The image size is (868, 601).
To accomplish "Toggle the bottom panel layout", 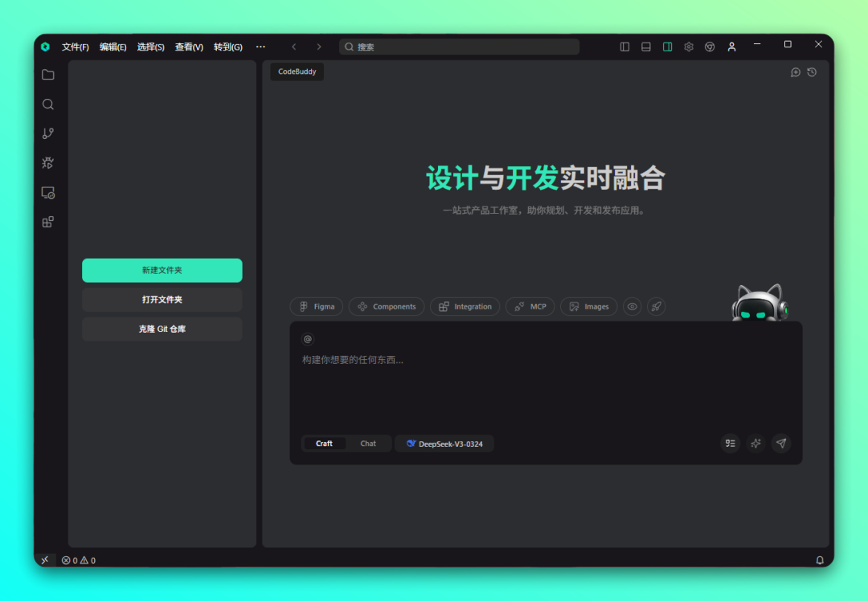I will pos(646,47).
